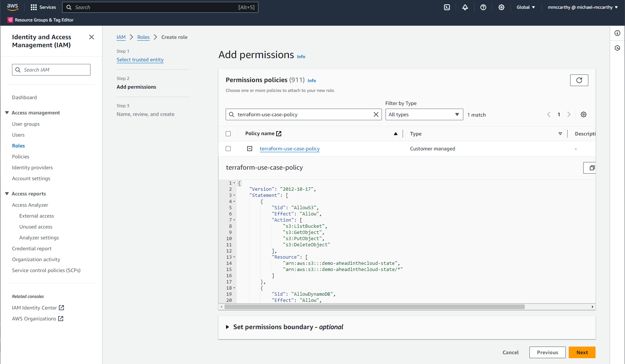The width and height of the screenshot is (625, 364).
Task: Open Credential report in sidebar
Action: (x=32, y=248)
